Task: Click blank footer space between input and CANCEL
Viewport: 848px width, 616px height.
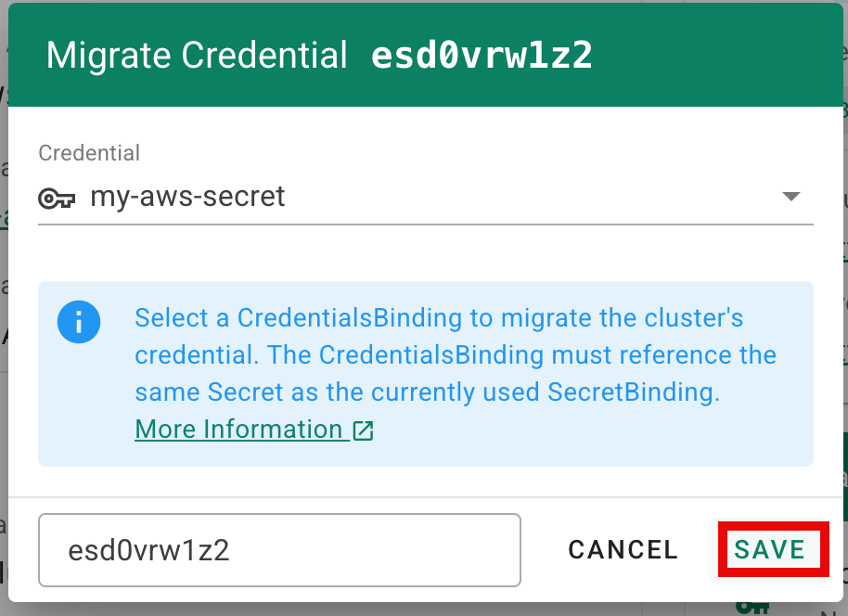Action: (x=543, y=550)
